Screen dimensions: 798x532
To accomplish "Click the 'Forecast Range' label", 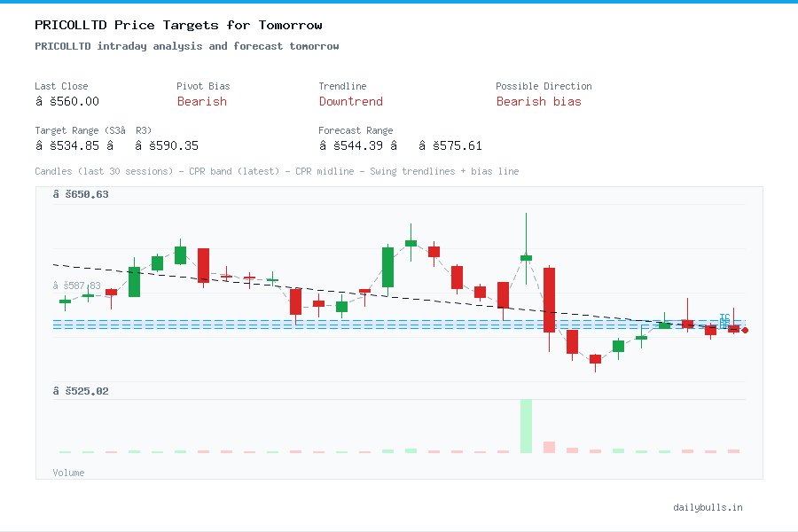I will pyautogui.click(x=356, y=130).
